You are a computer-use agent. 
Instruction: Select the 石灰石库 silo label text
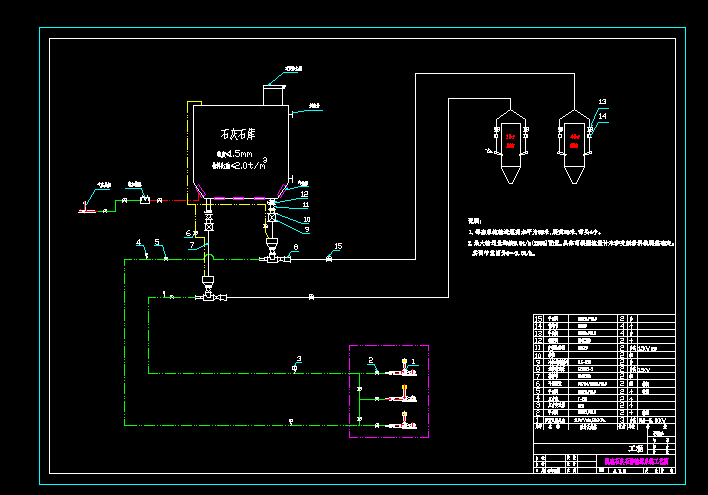point(238,134)
